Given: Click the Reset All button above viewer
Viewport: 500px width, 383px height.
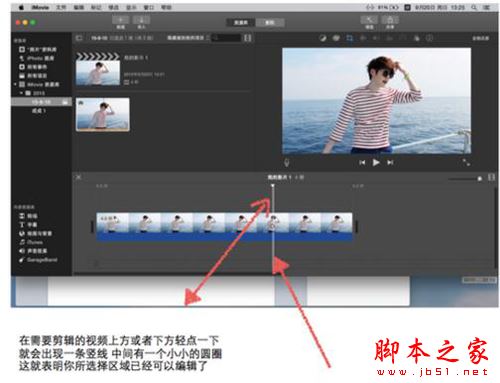Looking at the screenshot, I should 480,38.
